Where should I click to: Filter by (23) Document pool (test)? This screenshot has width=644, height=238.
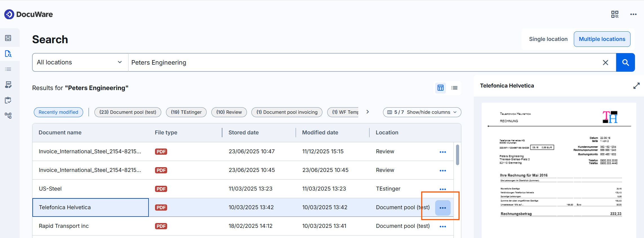coord(128,112)
